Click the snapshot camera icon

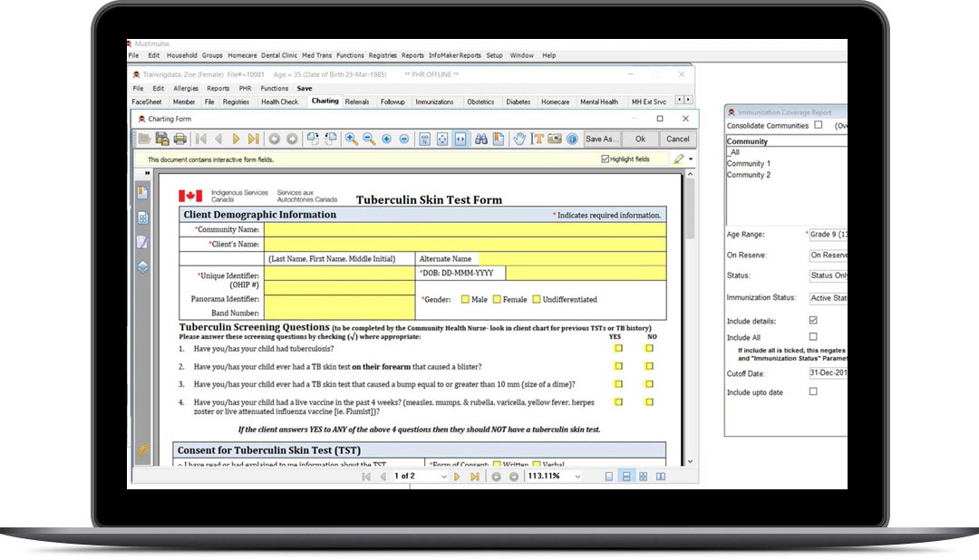tap(554, 139)
